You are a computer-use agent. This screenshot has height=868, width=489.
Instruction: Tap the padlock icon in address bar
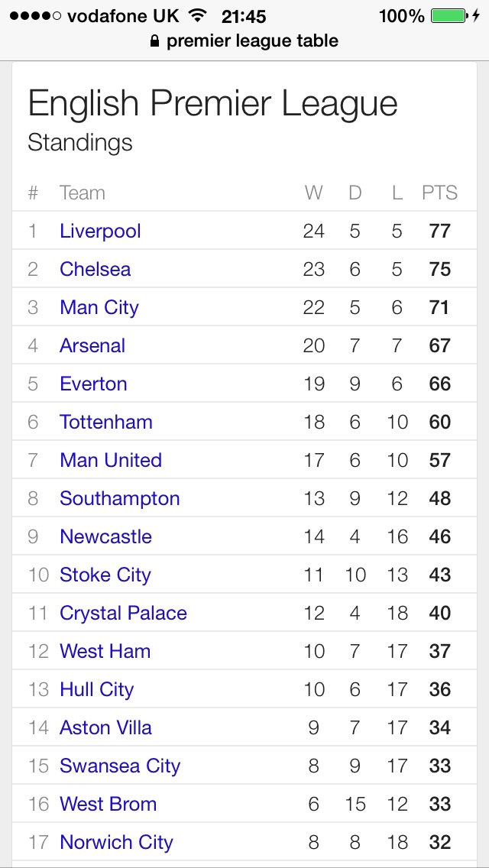point(156,42)
